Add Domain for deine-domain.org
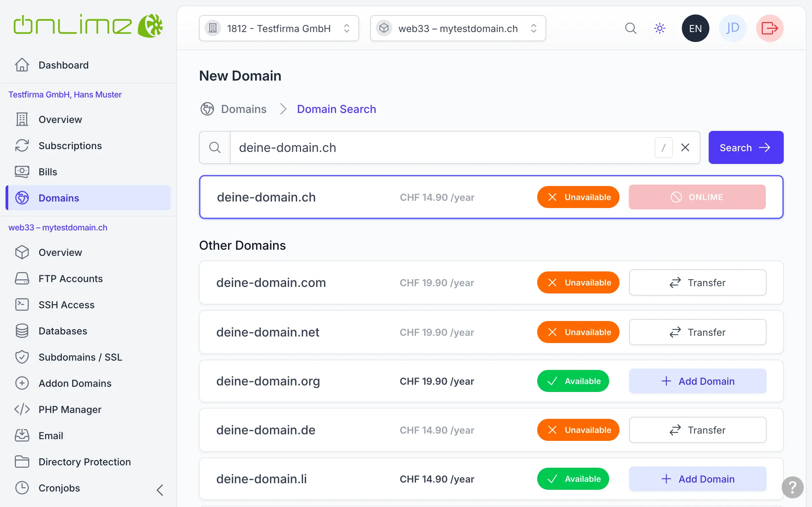 [x=697, y=381]
